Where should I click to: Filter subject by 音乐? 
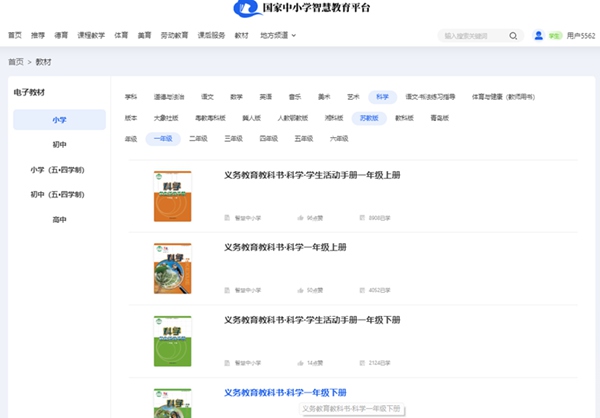295,97
